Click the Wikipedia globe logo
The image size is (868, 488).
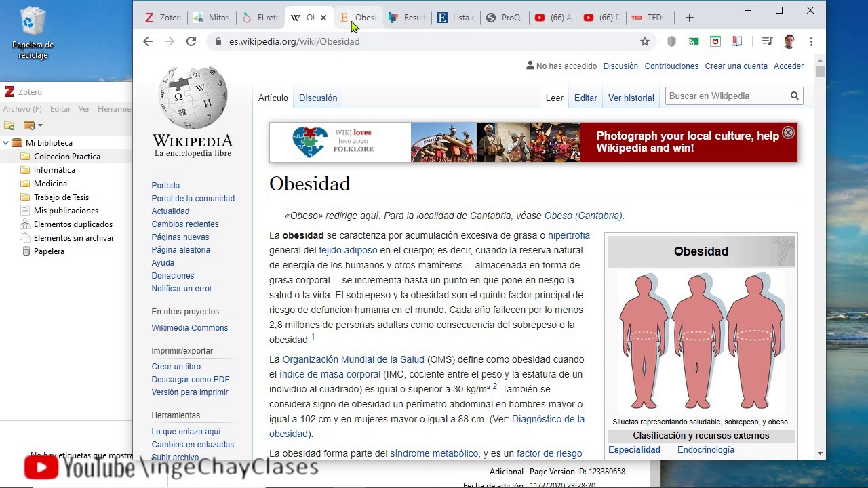pos(193,98)
